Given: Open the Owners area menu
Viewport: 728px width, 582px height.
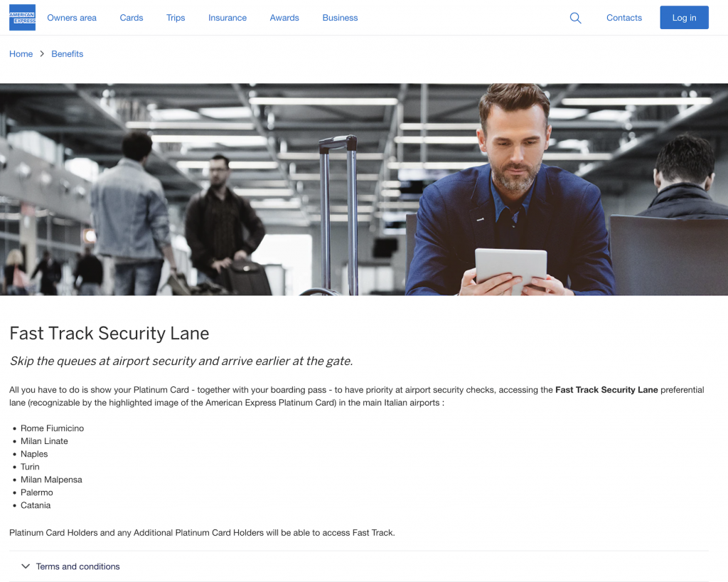Looking at the screenshot, I should (x=72, y=18).
